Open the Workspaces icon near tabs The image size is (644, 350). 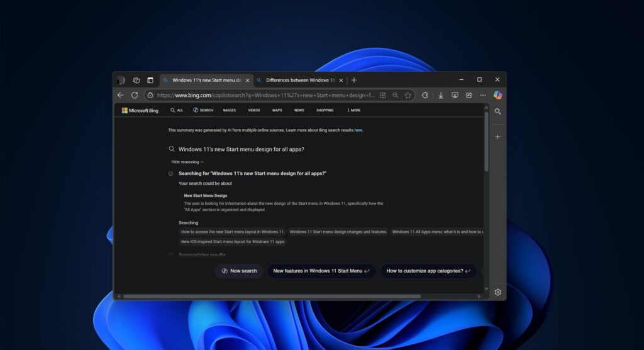tap(136, 80)
